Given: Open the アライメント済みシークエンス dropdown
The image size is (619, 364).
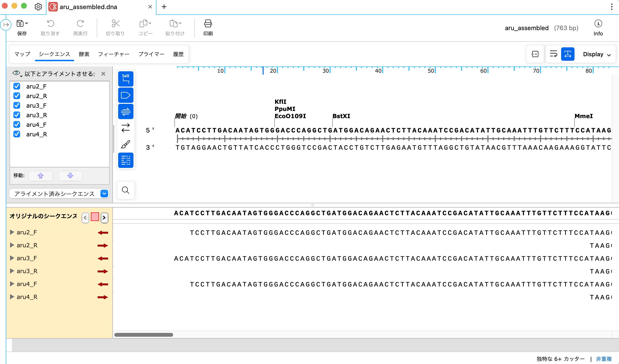Looking at the screenshot, I should tap(104, 193).
